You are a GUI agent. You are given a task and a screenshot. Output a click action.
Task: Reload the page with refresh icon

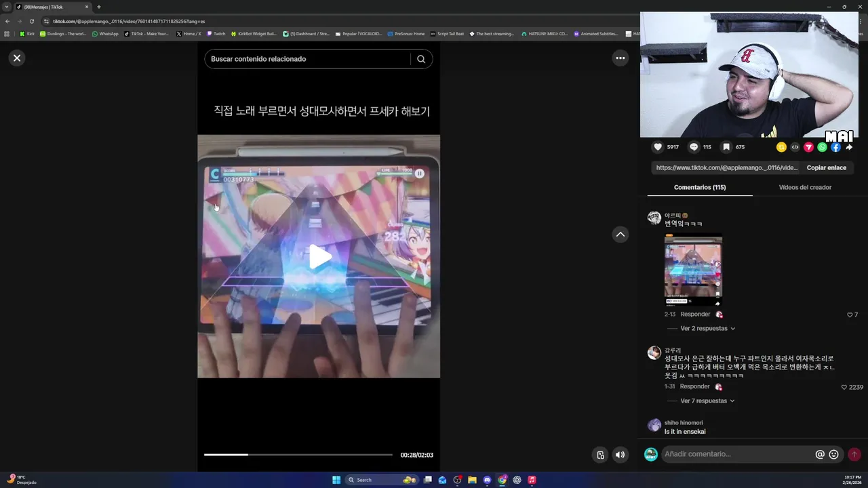click(x=31, y=21)
